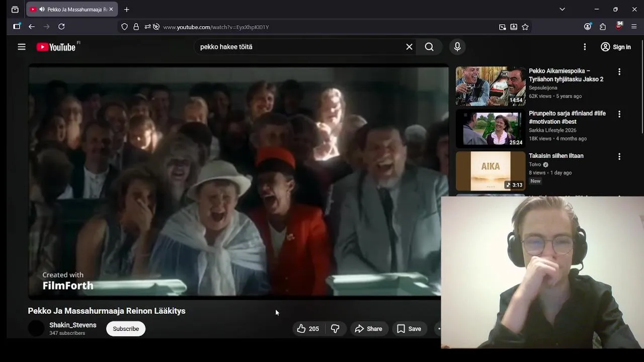Open the AIKA music thumbnail
644x362 pixels.
point(491,171)
